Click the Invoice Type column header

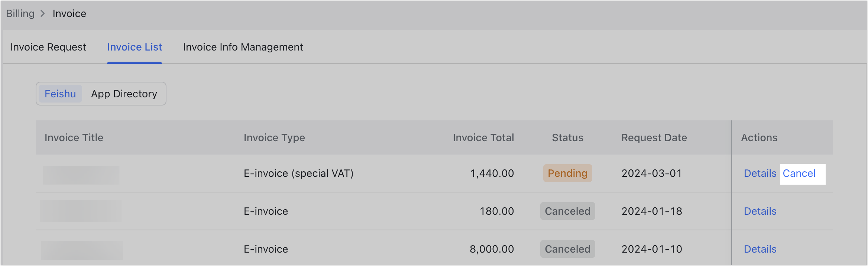pos(274,137)
